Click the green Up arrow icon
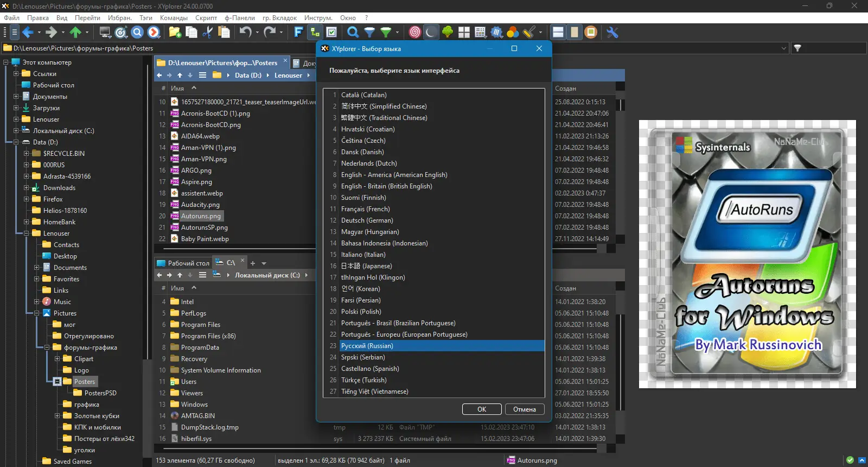 (75, 33)
